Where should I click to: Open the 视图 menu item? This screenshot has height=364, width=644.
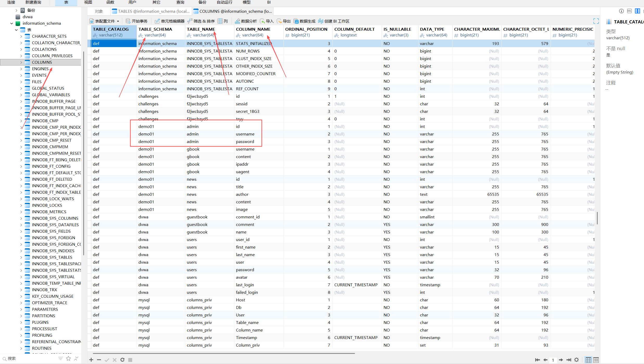(x=88, y=2)
